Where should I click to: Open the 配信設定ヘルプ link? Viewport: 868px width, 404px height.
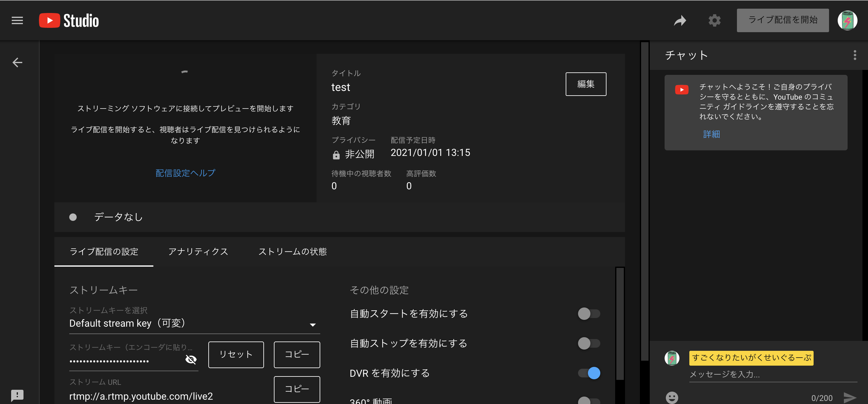tap(185, 173)
